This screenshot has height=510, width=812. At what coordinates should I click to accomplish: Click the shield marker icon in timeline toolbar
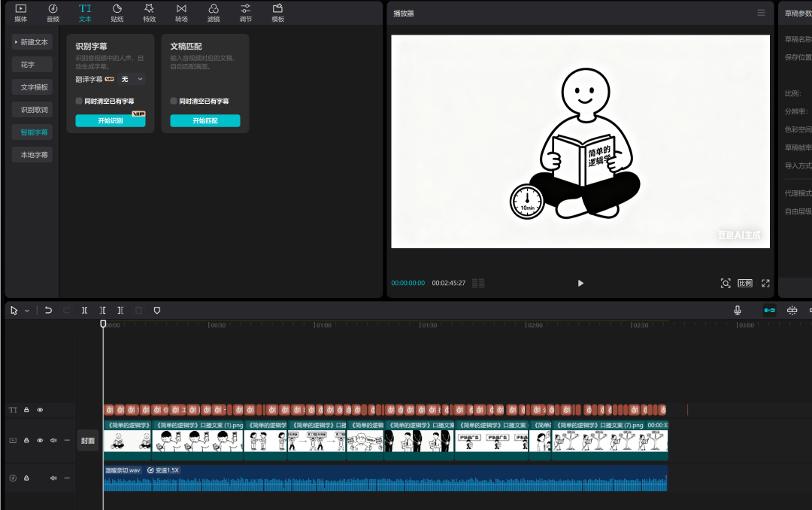click(157, 310)
